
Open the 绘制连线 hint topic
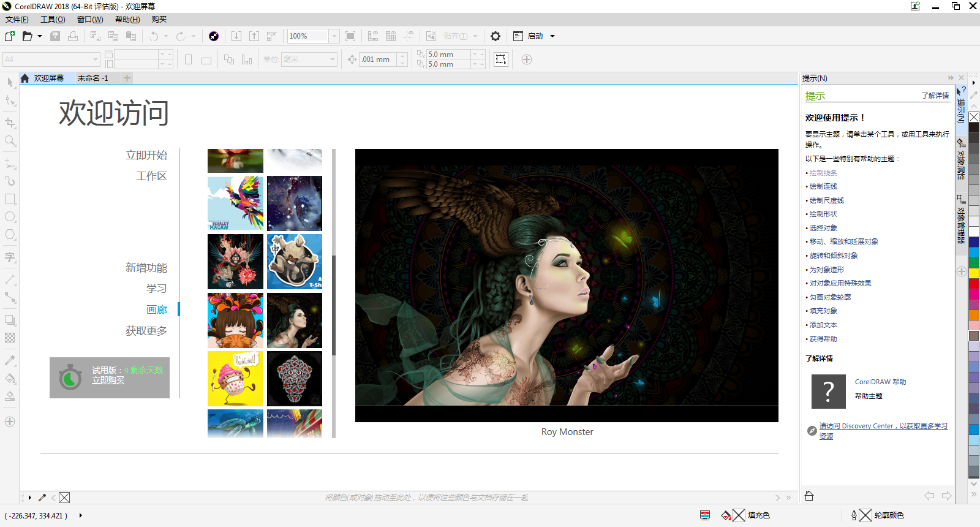pos(823,186)
